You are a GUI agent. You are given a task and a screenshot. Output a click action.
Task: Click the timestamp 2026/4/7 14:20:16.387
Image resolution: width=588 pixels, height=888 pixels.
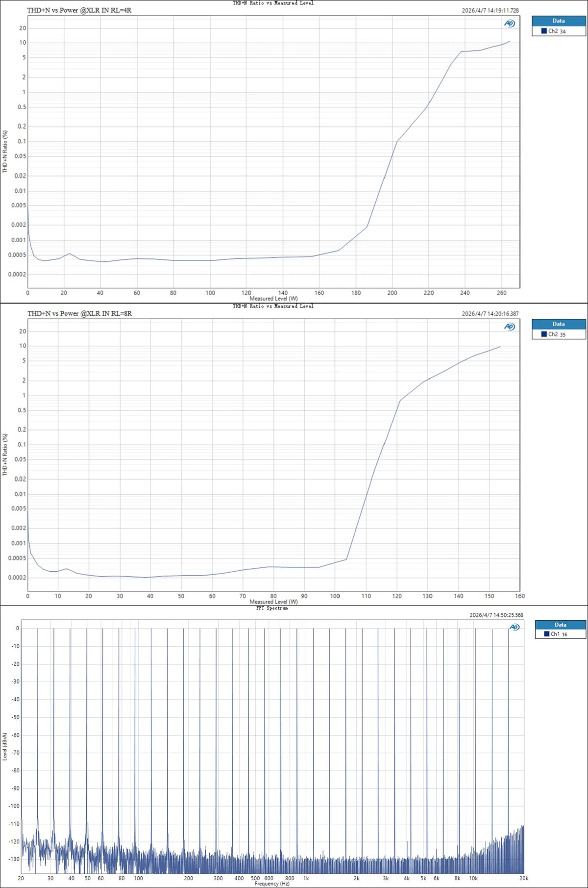[490, 314]
